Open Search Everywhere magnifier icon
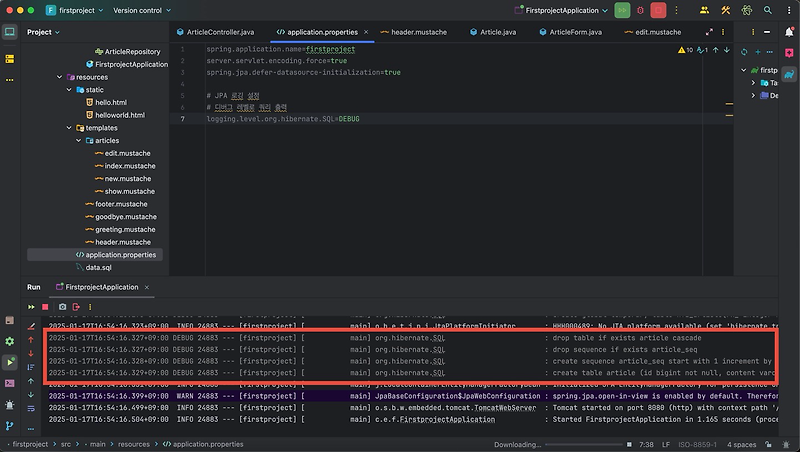 pyautogui.click(x=767, y=10)
